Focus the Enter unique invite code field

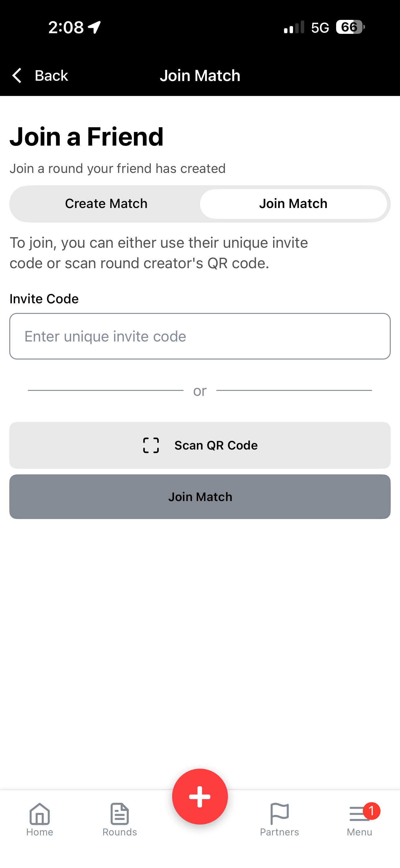[x=200, y=336]
